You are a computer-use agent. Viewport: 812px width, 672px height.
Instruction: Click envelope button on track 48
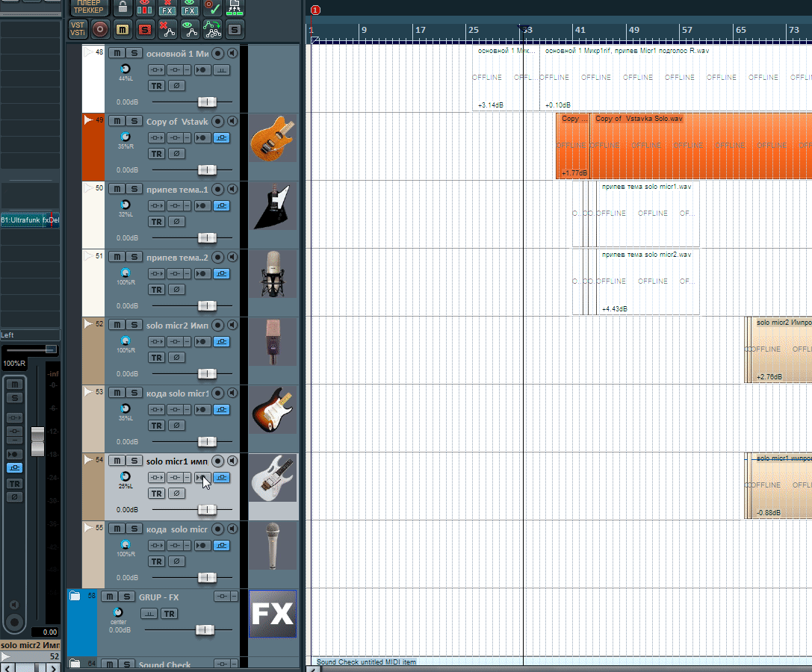click(222, 70)
